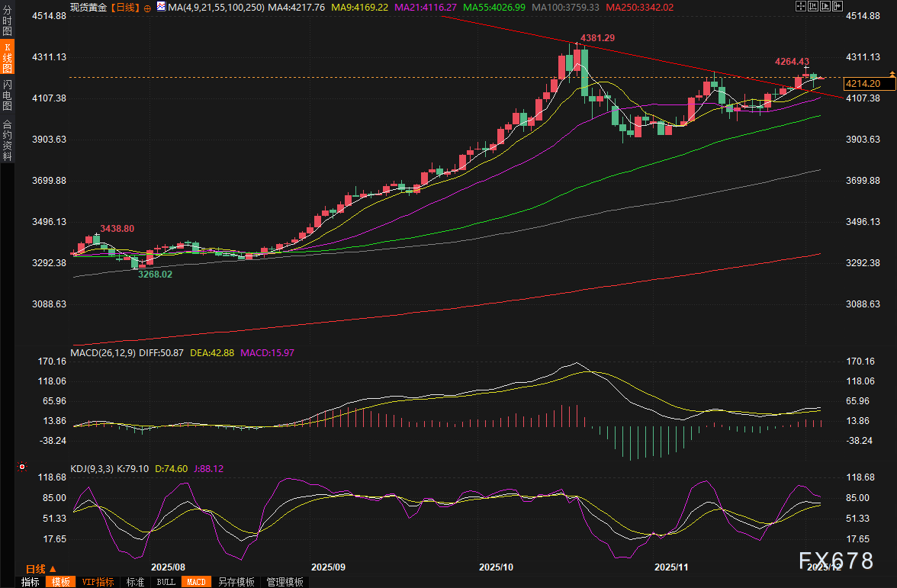897x588 pixels.
Task: Toggle the MACD template button
Action: click(x=196, y=582)
